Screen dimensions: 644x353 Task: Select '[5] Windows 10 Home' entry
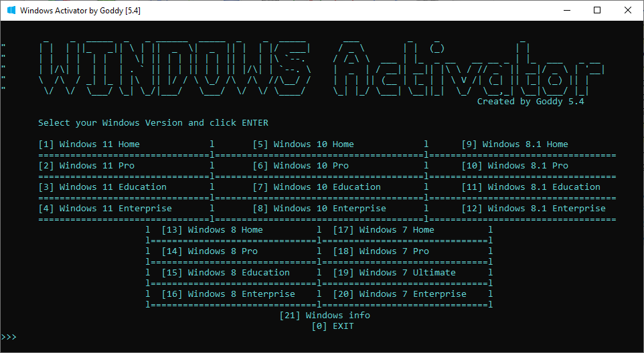[303, 144]
